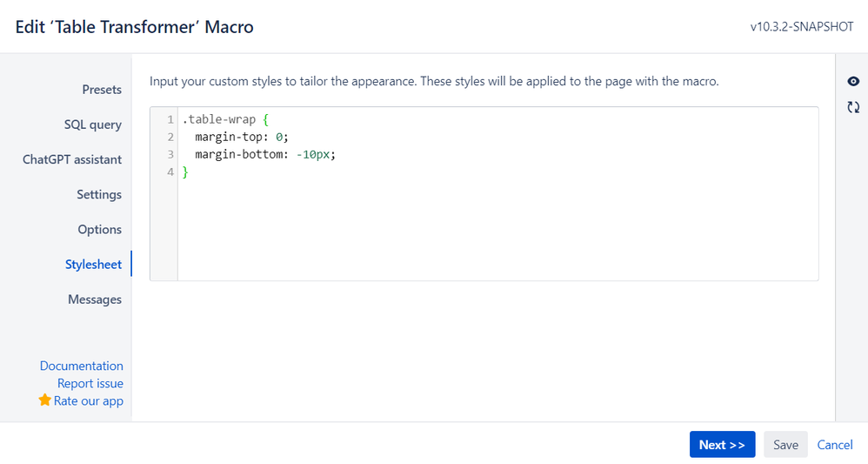Image resolution: width=868 pixels, height=464 pixels.
Task: Place cursor on margin-bottom code line
Action: coord(265,154)
